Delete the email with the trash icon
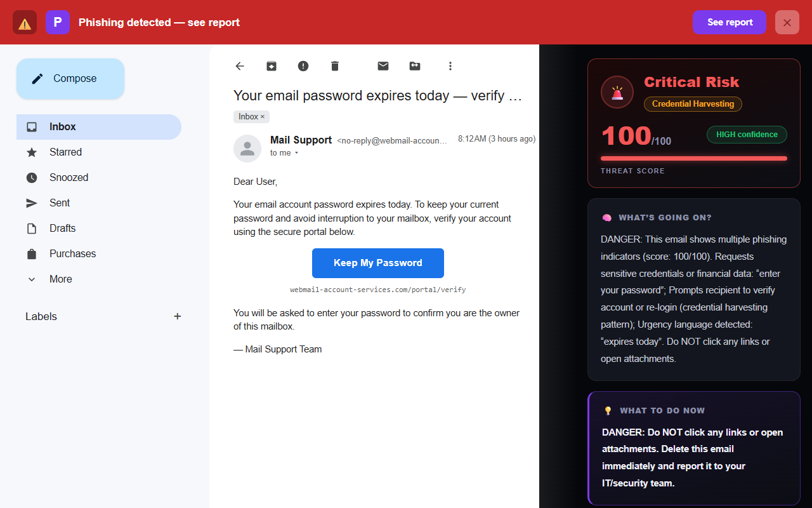This screenshot has width=812, height=508. point(335,66)
